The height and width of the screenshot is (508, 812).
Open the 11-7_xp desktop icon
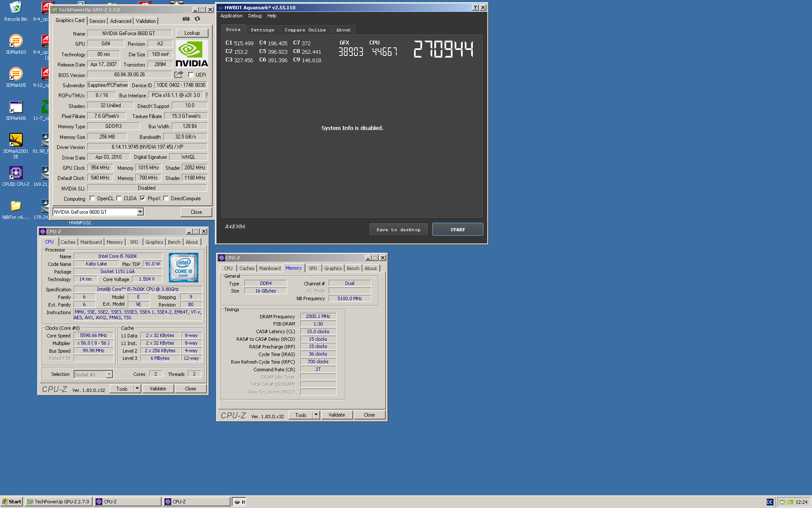pyautogui.click(x=42, y=110)
